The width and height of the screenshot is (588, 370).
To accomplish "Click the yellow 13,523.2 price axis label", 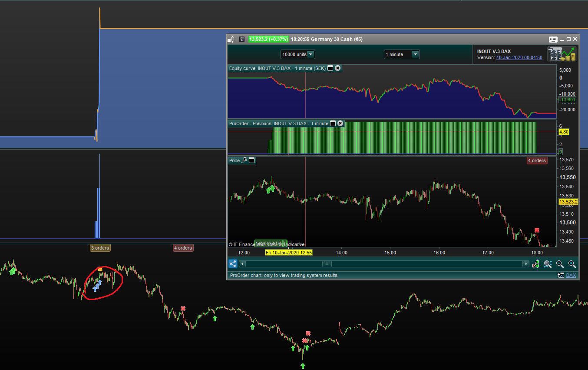I will pyautogui.click(x=568, y=202).
